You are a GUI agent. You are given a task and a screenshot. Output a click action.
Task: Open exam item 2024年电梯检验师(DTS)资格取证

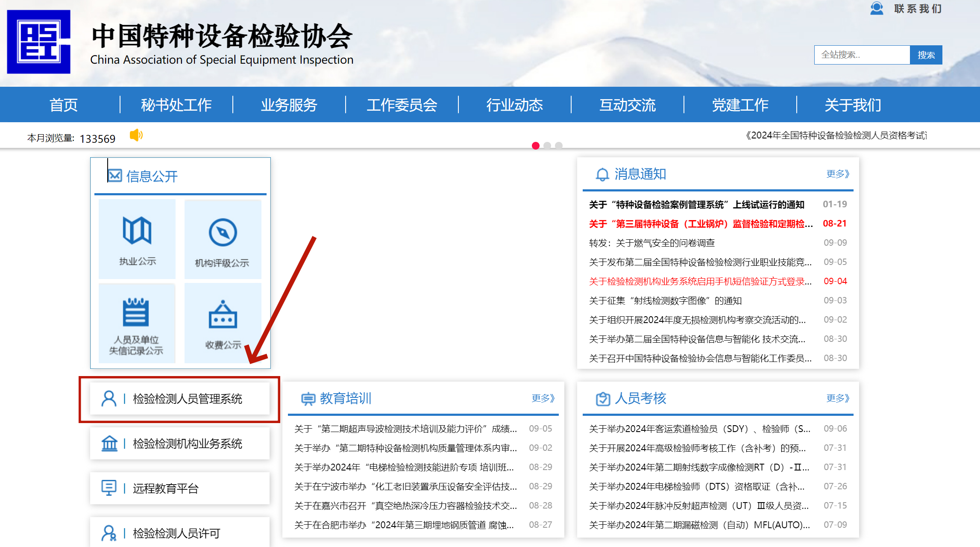pos(697,486)
